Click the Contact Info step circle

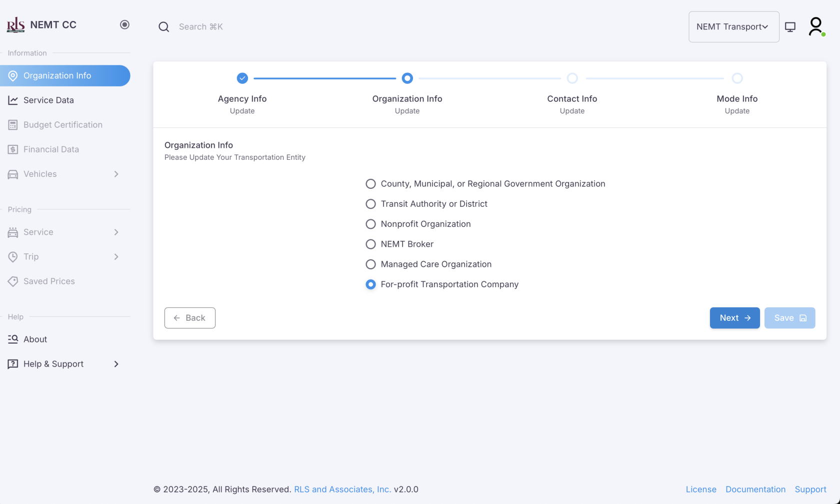572,78
